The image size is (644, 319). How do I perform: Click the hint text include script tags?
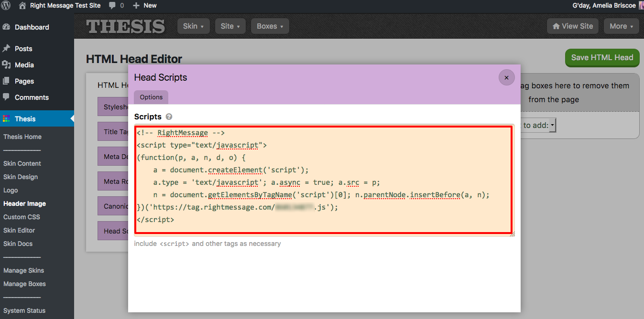pos(207,244)
